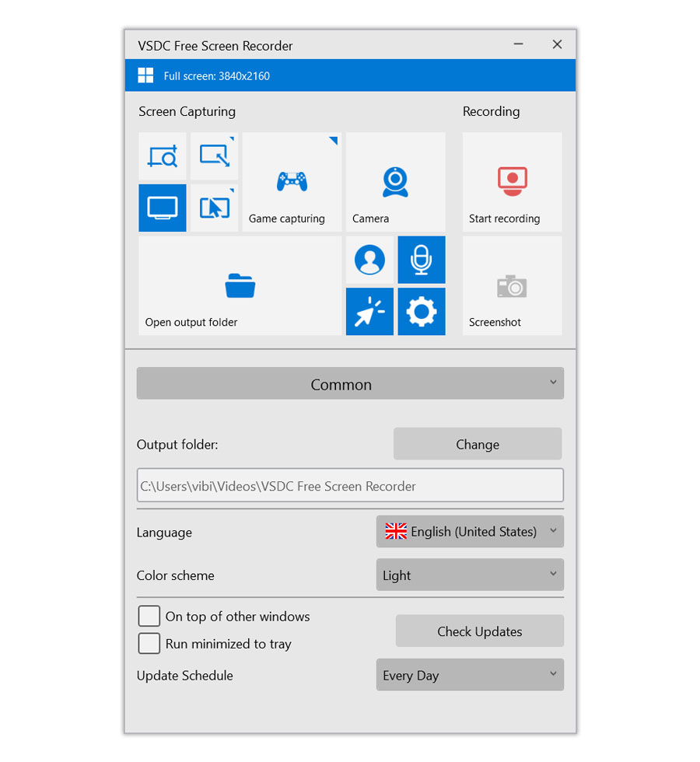Click the Full screen: 3840x2160 label

tap(216, 76)
